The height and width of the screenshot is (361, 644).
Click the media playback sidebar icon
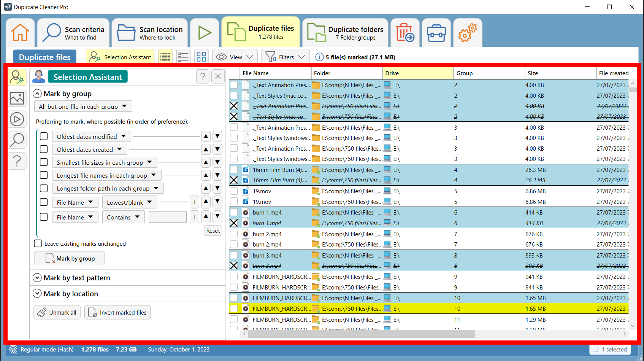17,119
